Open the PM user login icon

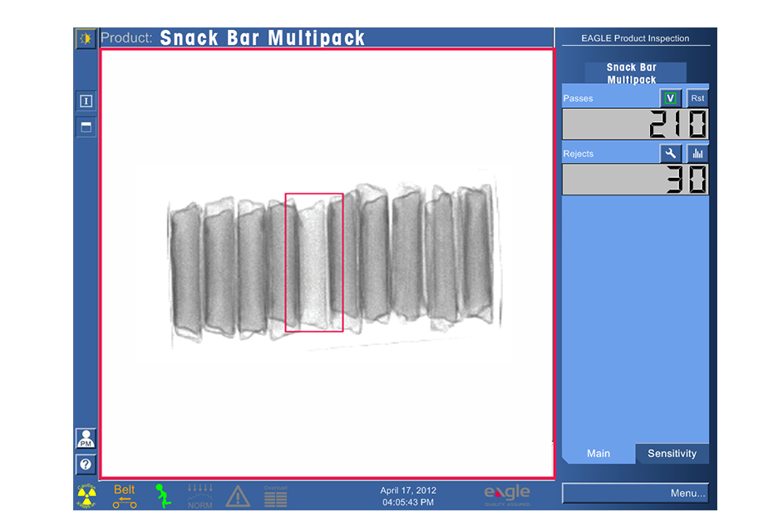86,439
